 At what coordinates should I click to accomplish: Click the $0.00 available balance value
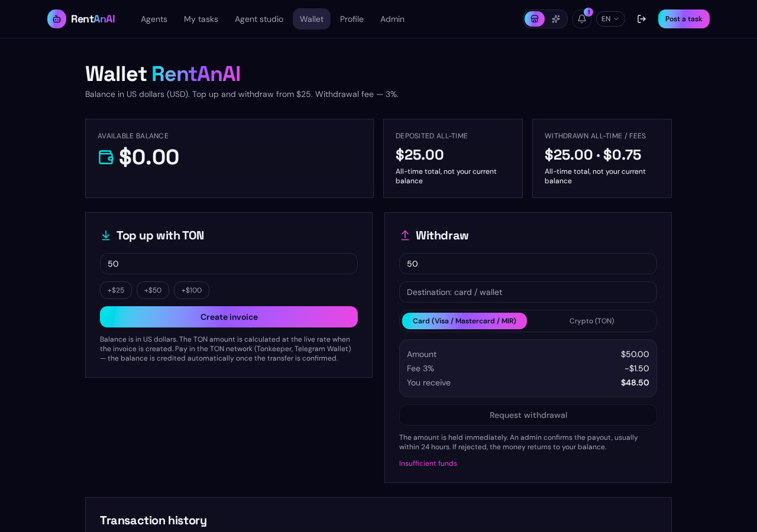click(x=149, y=157)
